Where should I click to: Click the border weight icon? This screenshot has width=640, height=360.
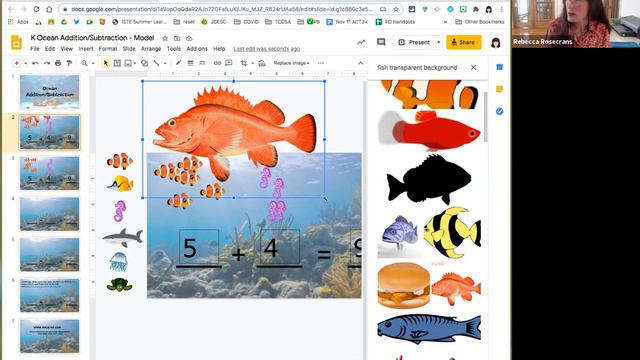click(190, 63)
